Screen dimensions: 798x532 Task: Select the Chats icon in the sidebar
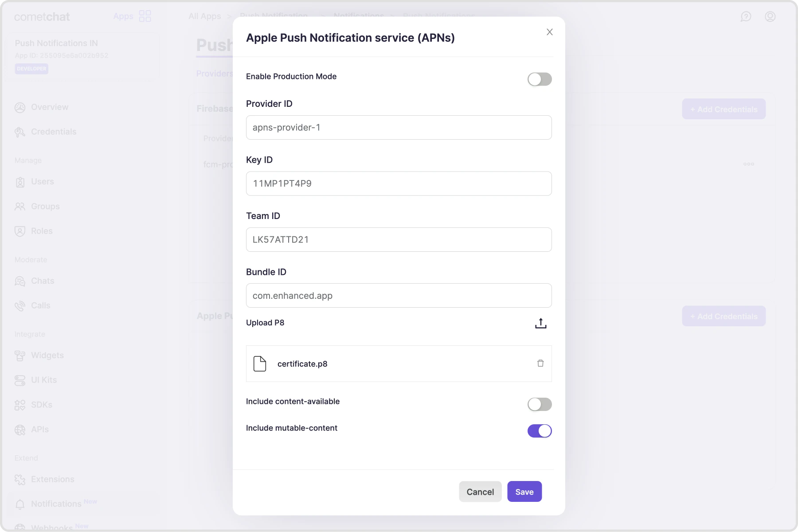(x=20, y=281)
